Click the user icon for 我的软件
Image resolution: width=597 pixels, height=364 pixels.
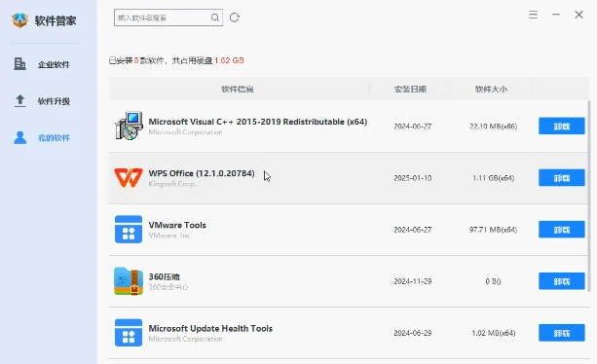click(19, 137)
